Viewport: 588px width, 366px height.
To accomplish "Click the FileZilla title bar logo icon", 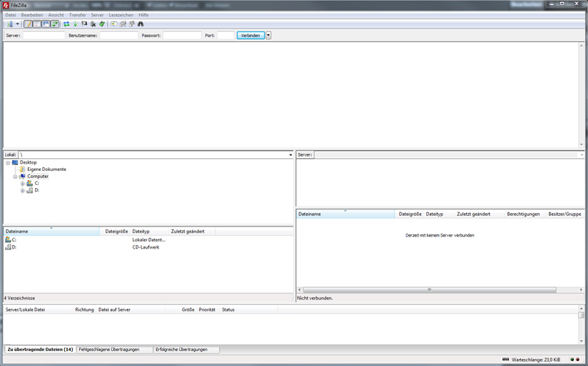I will (x=6, y=4).
